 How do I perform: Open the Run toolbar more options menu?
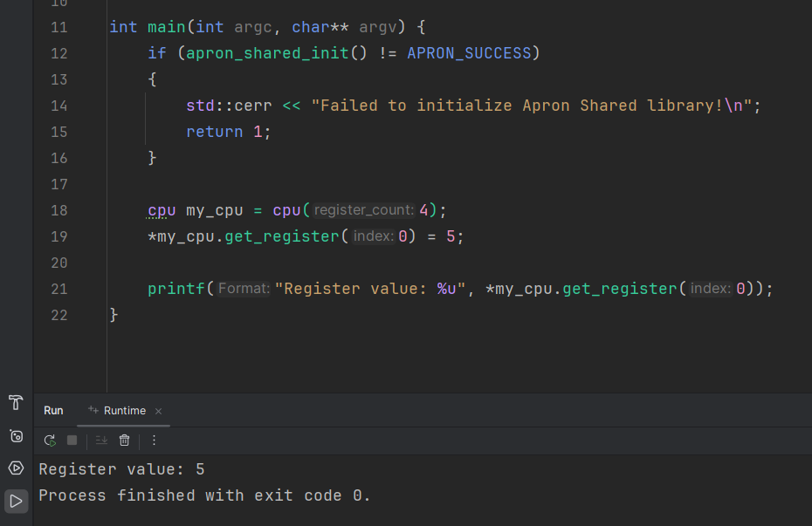[x=154, y=441]
